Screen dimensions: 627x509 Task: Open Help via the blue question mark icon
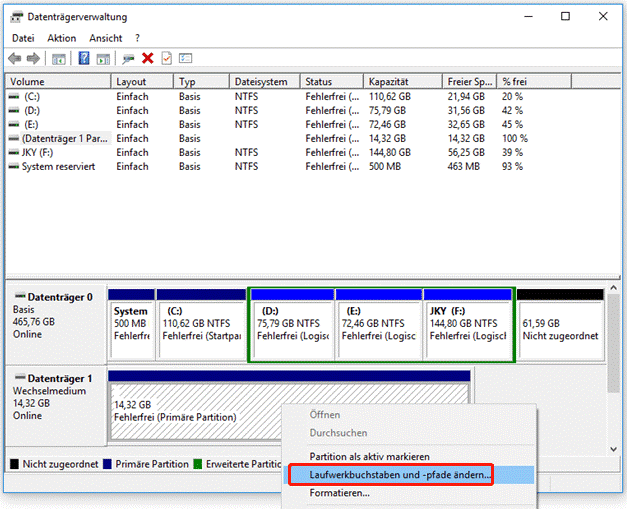(x=84, y=58)
